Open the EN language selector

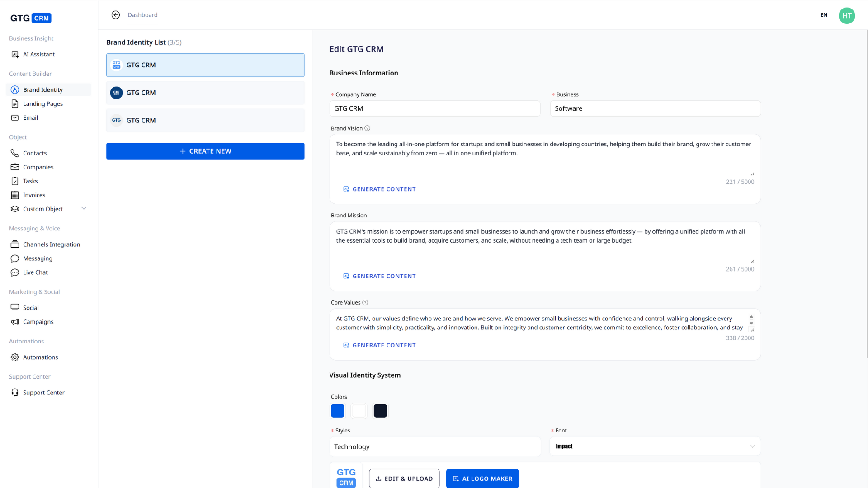pos(824,15)
